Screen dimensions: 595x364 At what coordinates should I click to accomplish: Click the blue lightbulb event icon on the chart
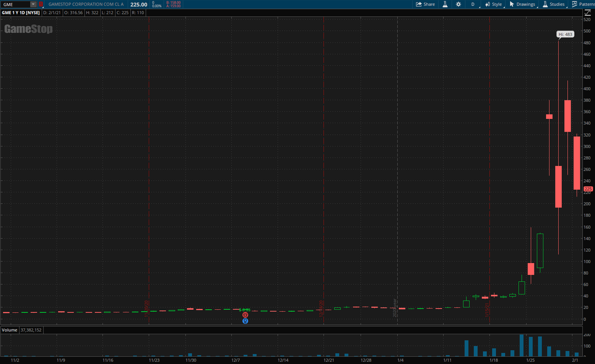click(245, 321)
